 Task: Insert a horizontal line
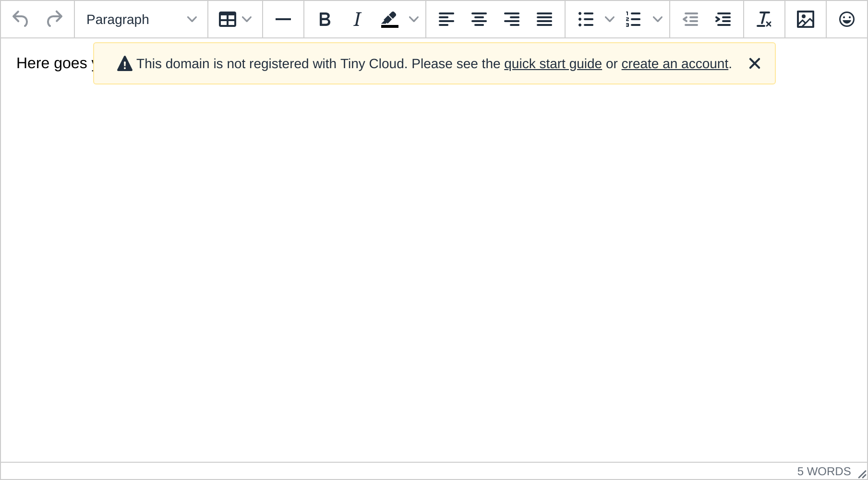point(283,19)
